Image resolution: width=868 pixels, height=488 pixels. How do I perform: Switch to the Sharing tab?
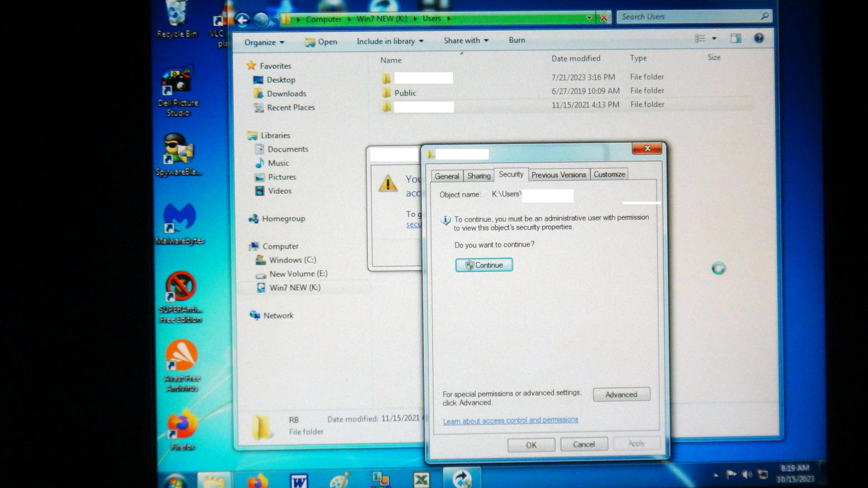tap(479, 176)
